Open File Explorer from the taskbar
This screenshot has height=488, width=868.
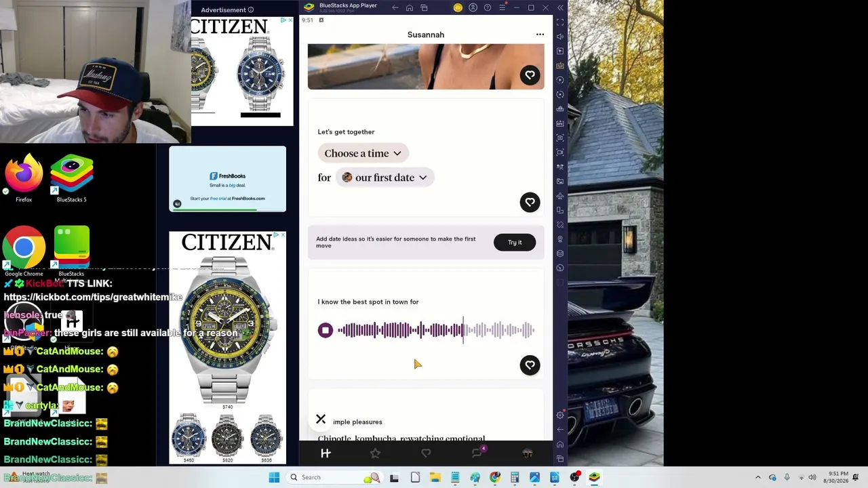pos(435,477)
